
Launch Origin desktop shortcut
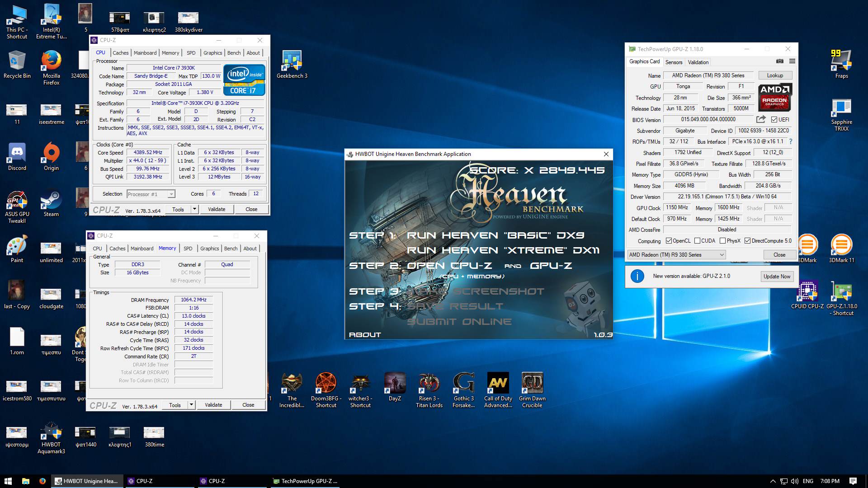point(51,156)
